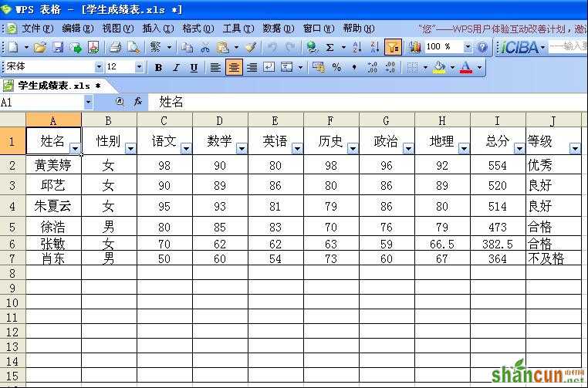Select the cell containing 382.5
The image size is (588, 388).
(x=498, y=244)
